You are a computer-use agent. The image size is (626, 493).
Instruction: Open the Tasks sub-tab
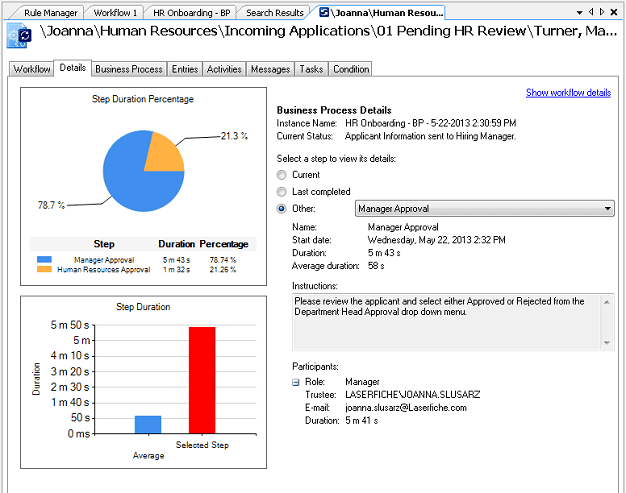311,69
